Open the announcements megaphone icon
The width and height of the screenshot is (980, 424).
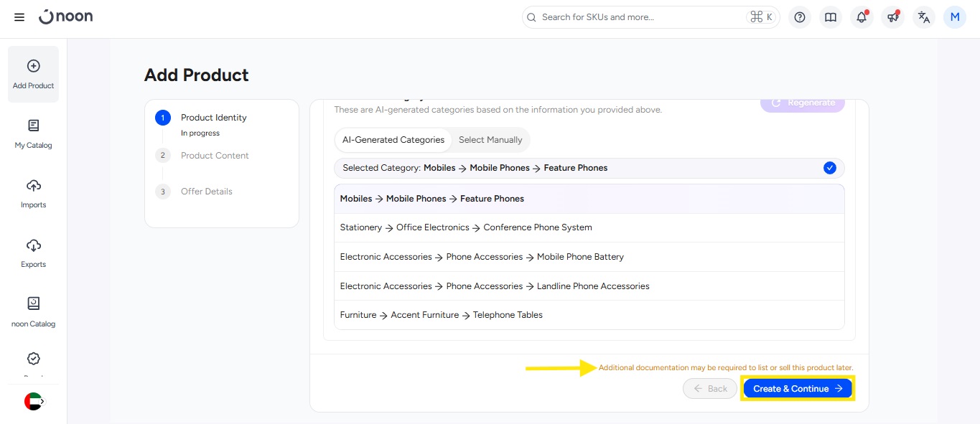(892, 17)
